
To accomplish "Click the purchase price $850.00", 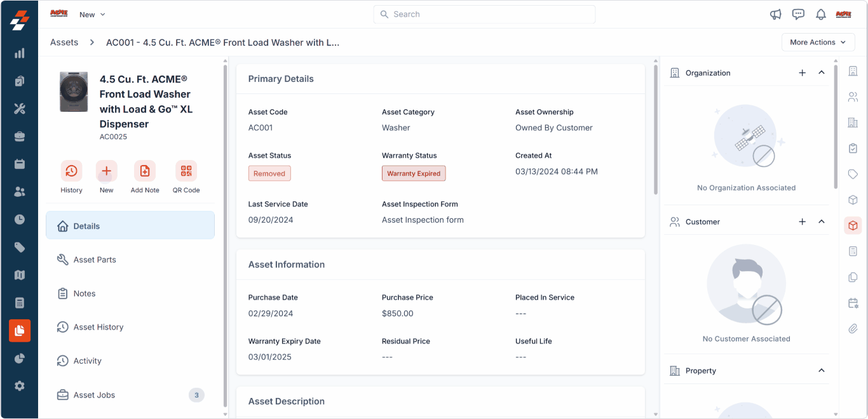I will point(398,314).
